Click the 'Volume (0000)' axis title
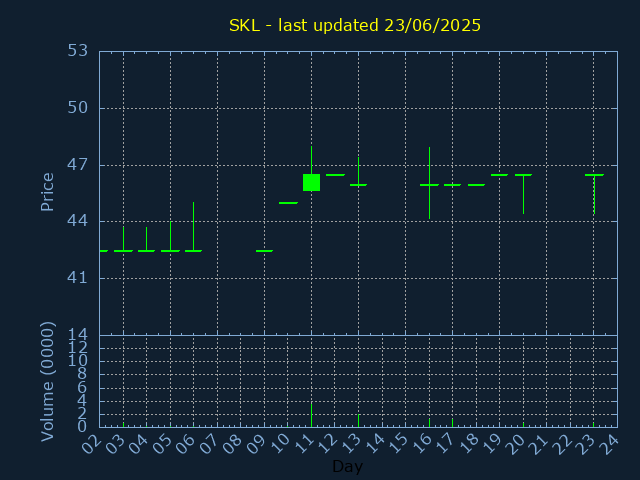The width and height of the screenshot is (640, 480). pyautogui.click(x=47, y=381)
